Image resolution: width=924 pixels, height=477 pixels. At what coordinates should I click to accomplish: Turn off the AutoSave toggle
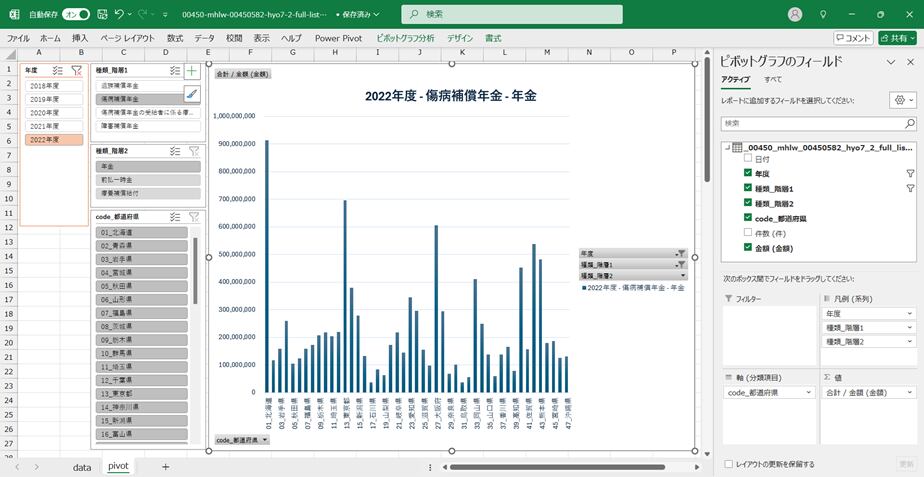coord(76,15)
